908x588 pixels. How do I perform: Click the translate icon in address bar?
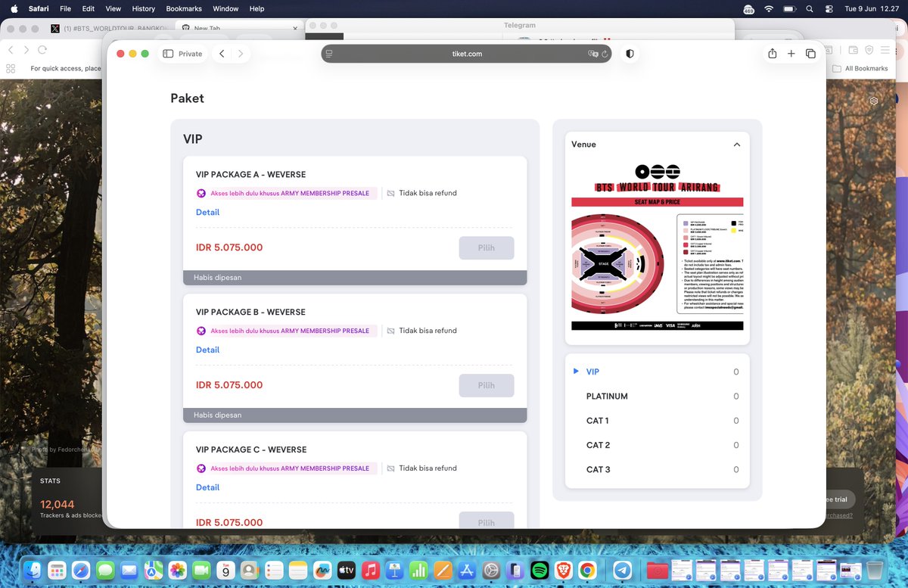point(593,54)
